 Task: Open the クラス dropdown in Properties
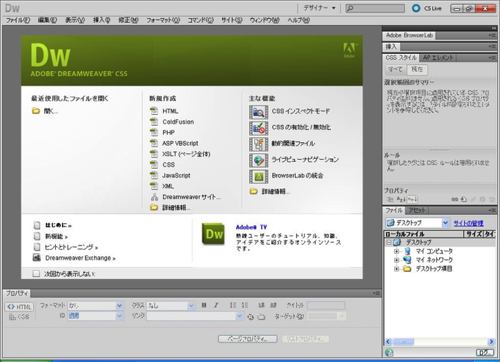[x=171, y=305]
